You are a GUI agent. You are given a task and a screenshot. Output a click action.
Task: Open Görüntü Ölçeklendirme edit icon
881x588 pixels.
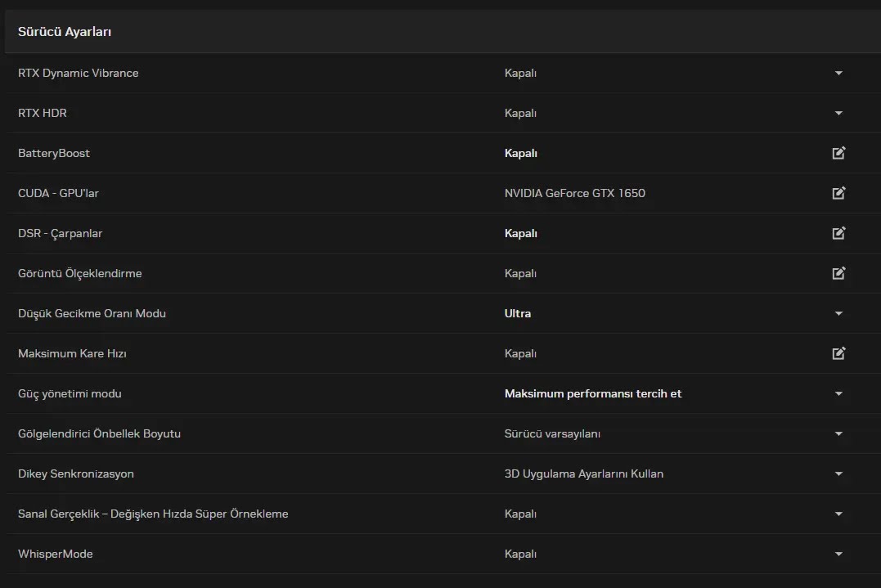click(x=838, y=273)
